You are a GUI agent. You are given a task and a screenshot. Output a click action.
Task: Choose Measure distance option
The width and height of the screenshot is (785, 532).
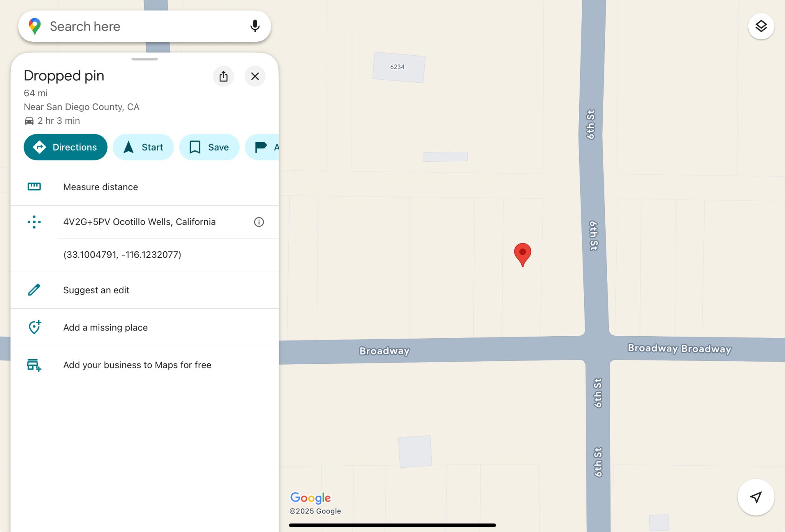[145, 187]
